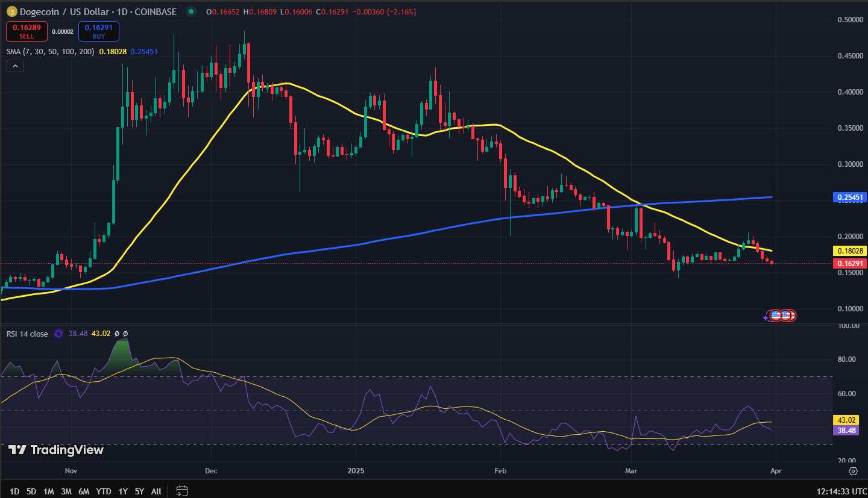Collapse the indicator legend chevron
This screenshot has height=498, width=868.
click(x=15, y=66)
